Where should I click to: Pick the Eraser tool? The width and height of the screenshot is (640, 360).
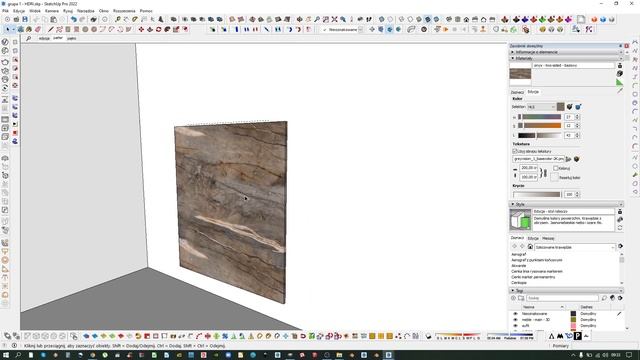(x=38, y=29)
